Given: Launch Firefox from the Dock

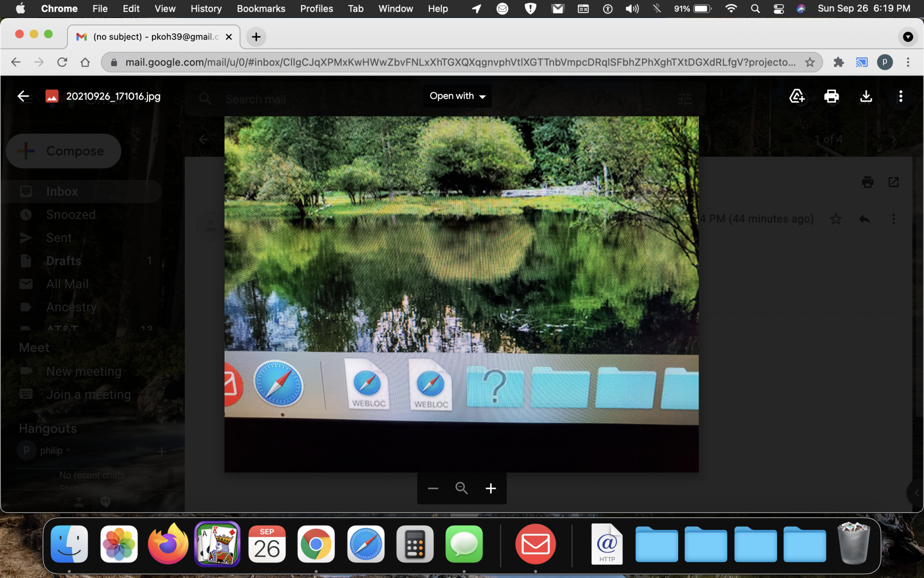Looking at the screenshot, I should click(168, 544).
